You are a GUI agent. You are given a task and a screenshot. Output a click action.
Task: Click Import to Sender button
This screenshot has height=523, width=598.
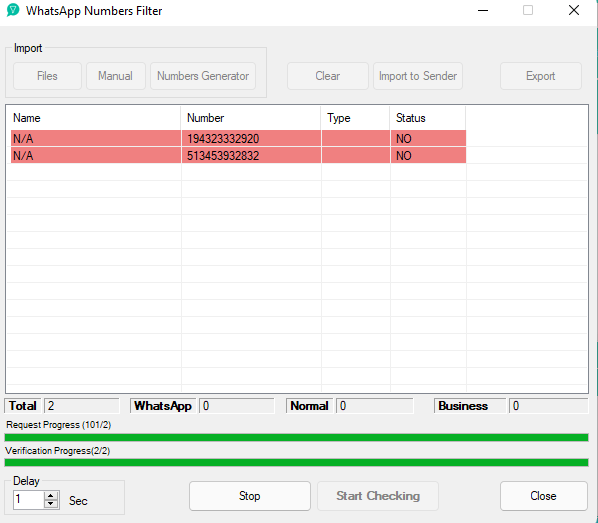point(418,76)
